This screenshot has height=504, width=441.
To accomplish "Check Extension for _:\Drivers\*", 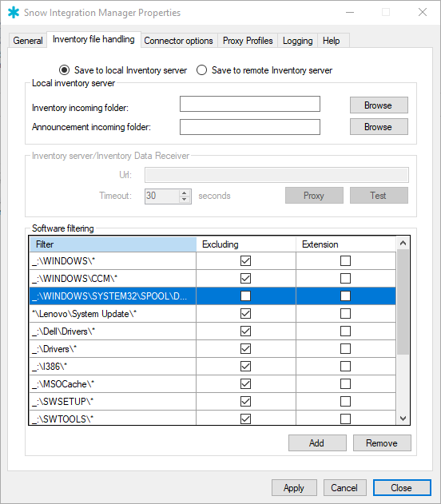I will pos(346,349).
